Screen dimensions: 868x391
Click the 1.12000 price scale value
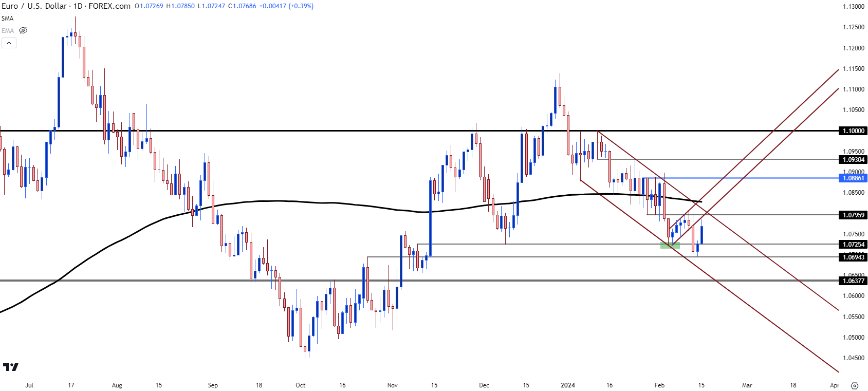coord(853,48)
